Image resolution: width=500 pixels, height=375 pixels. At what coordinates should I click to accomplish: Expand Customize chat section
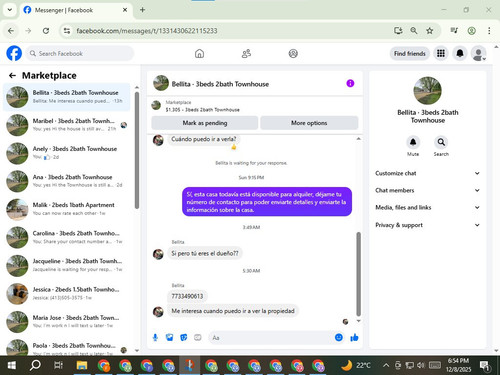click(428, 173)
